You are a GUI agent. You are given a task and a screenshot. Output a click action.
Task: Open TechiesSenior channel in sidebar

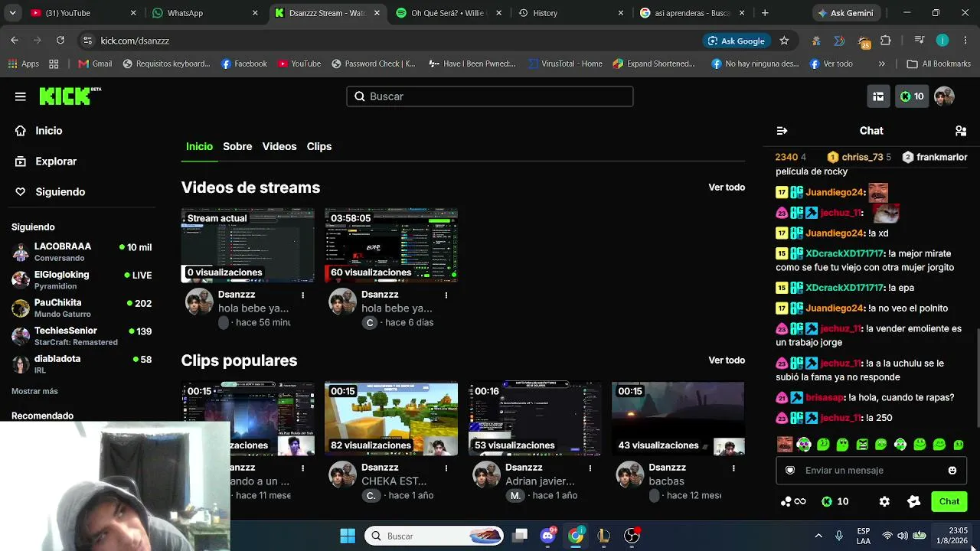click(x=81, y=336)
